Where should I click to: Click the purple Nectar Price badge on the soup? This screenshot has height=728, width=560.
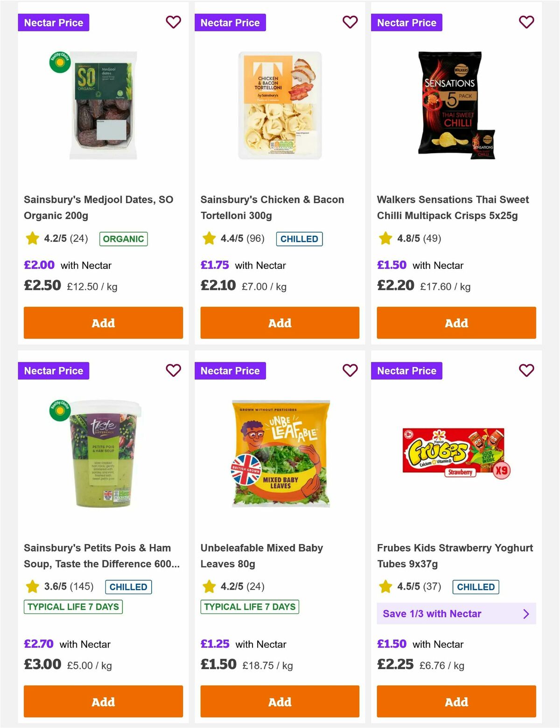click(x=53, y=370)
